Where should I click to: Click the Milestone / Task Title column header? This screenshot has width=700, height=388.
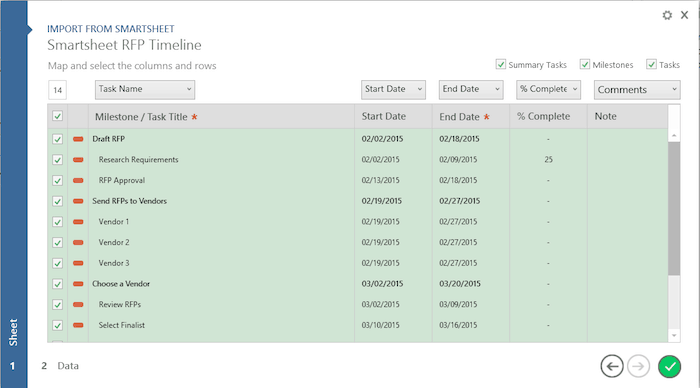(221, 117)
